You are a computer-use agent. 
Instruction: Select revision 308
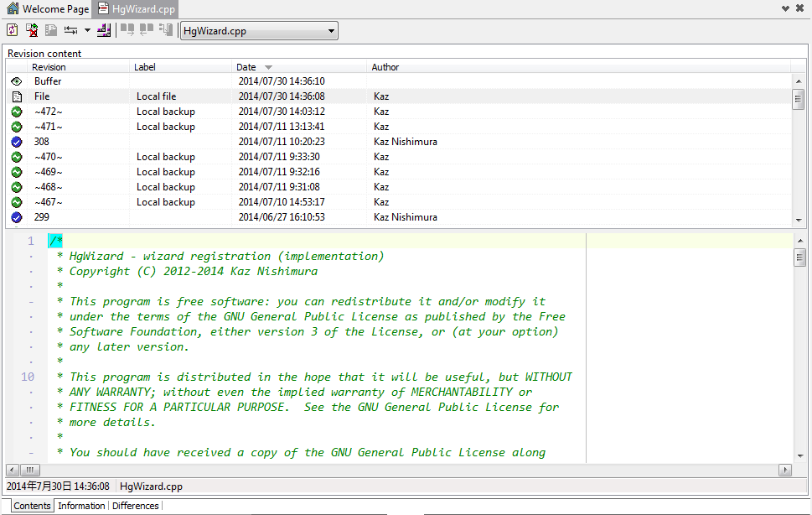point(399,142)
